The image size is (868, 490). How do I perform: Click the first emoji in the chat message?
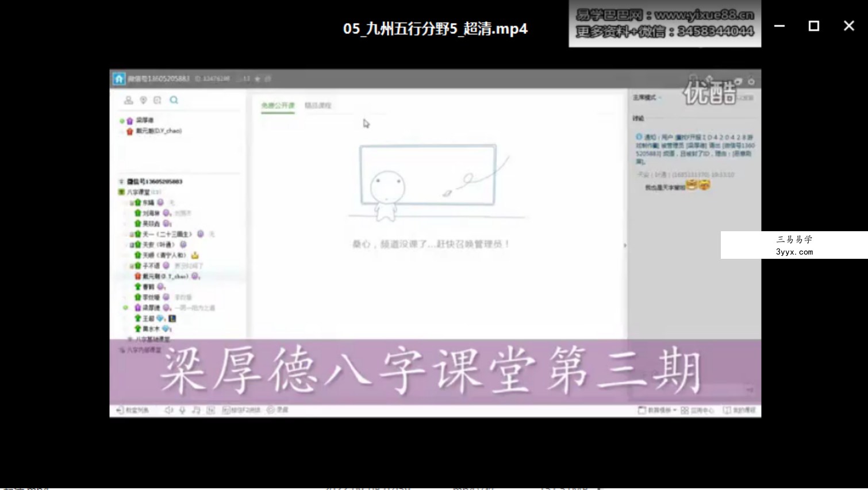tap(691, 185)
